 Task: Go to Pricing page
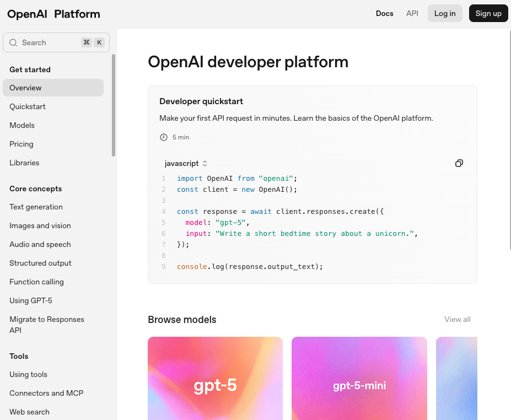[x=21, y=144]
